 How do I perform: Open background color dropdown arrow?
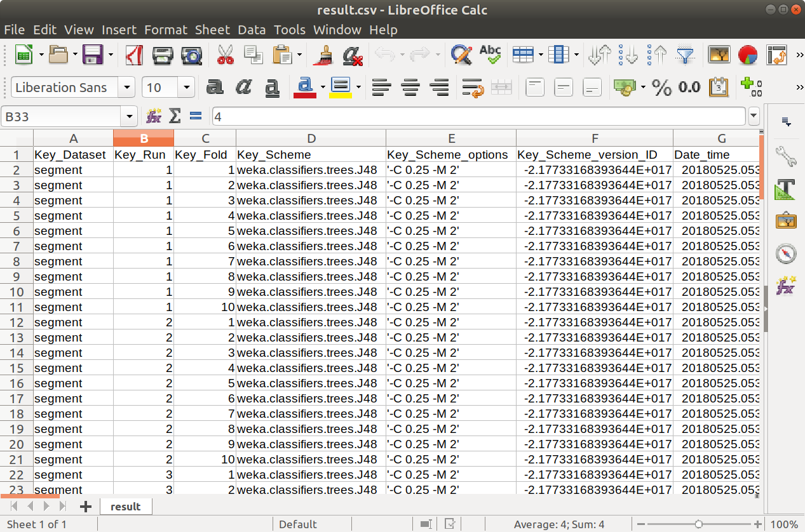359,88
